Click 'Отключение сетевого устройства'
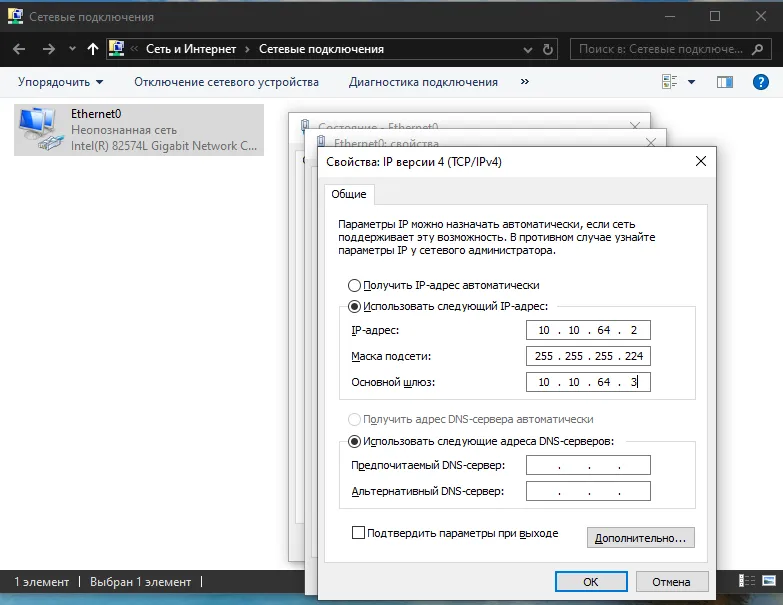The width and height of the screenshot is (783, 605). [226, 82]
